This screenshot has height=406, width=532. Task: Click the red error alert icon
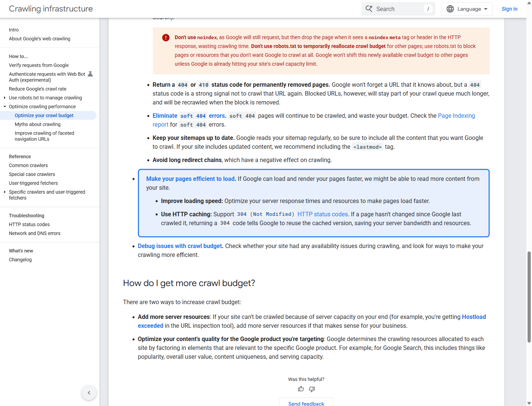pyautogui.click(x=166, y=38)
